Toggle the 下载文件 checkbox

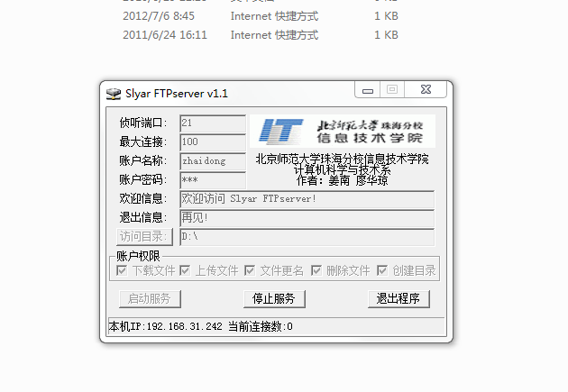122,270
